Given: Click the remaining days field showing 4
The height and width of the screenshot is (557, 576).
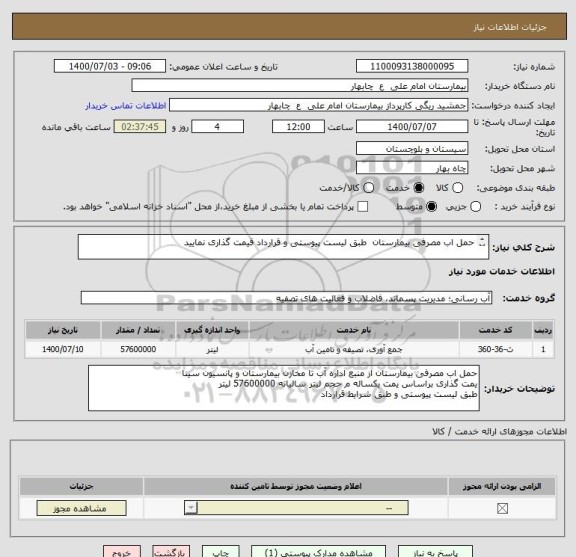Looking at the screenshot, I should pyautogui.click(x=217, y=127).
